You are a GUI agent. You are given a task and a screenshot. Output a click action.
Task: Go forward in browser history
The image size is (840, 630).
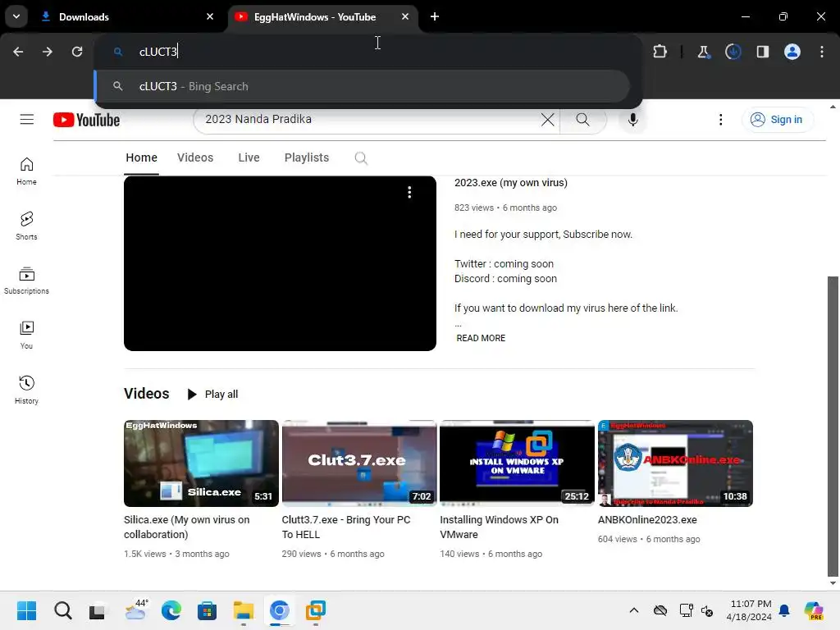(x=48, y=52)
